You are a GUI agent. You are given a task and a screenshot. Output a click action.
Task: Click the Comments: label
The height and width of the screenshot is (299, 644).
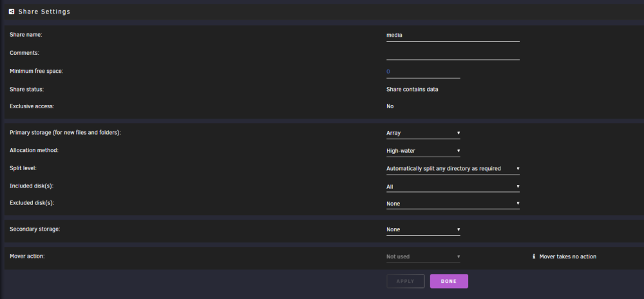(24, 53)
